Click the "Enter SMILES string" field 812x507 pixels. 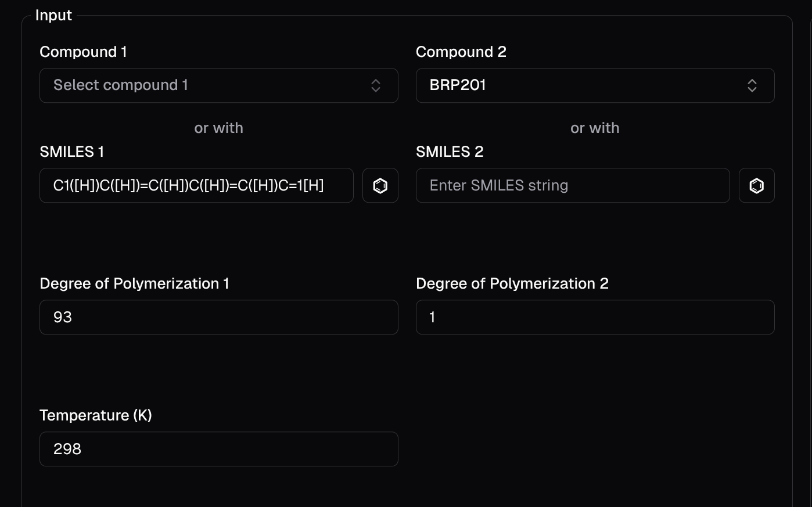[x=572, y=186]
